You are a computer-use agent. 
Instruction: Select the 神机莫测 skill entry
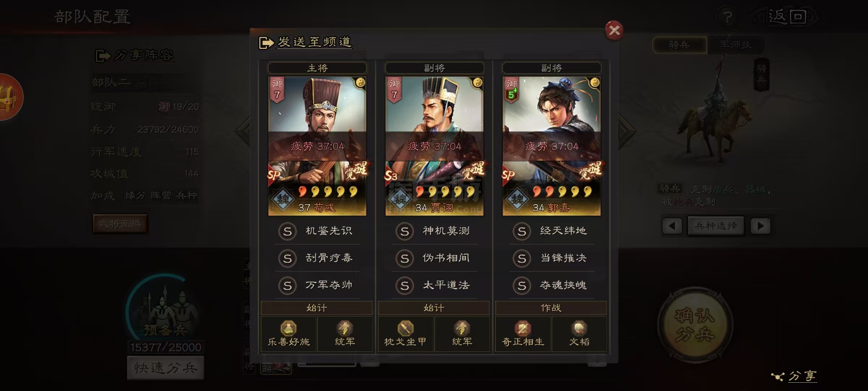[434, 231]
